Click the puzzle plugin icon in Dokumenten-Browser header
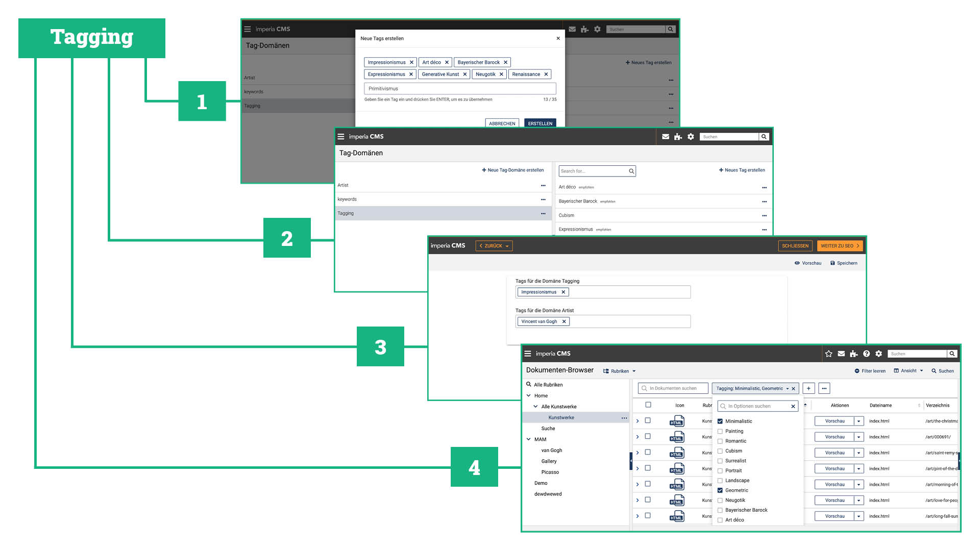 (853, 354)
